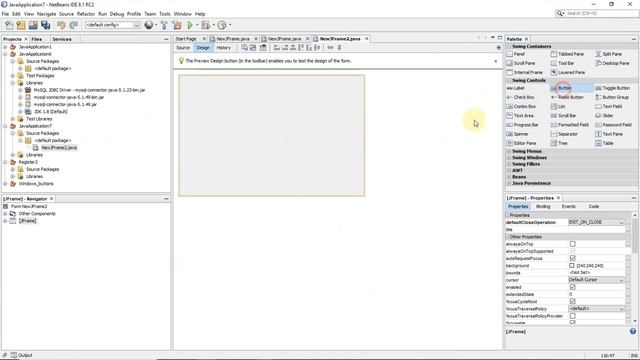Click the Search field in top right

[x=597, y=13]
